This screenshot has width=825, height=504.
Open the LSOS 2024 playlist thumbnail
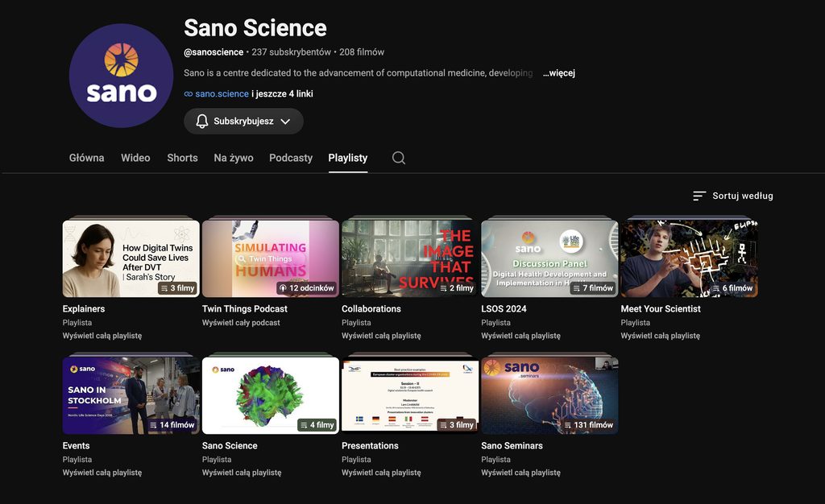pos(549,258)
